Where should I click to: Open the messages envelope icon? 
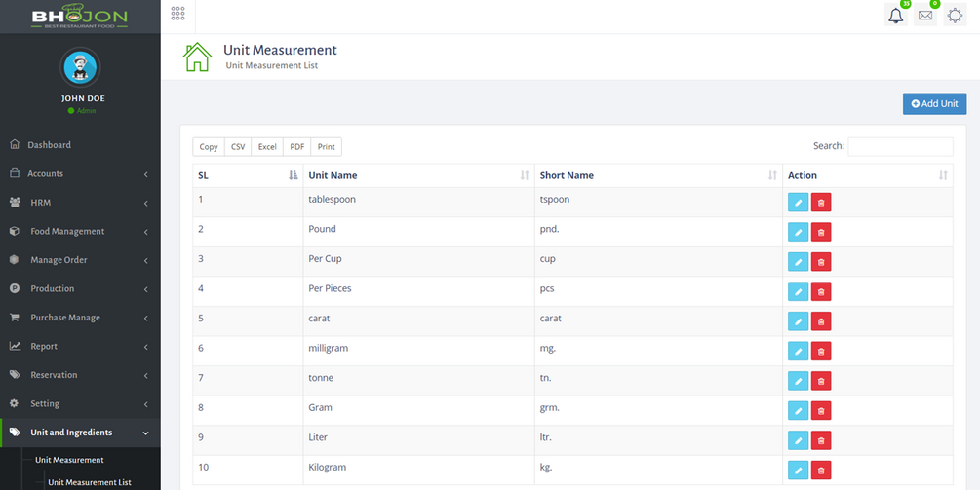click(925, 16)
